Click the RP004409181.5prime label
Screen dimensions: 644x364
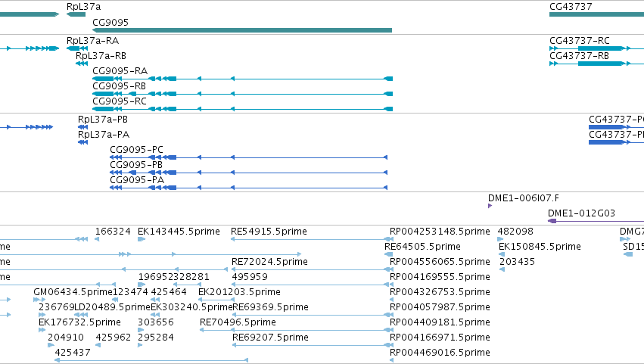(x=440, y=322)
